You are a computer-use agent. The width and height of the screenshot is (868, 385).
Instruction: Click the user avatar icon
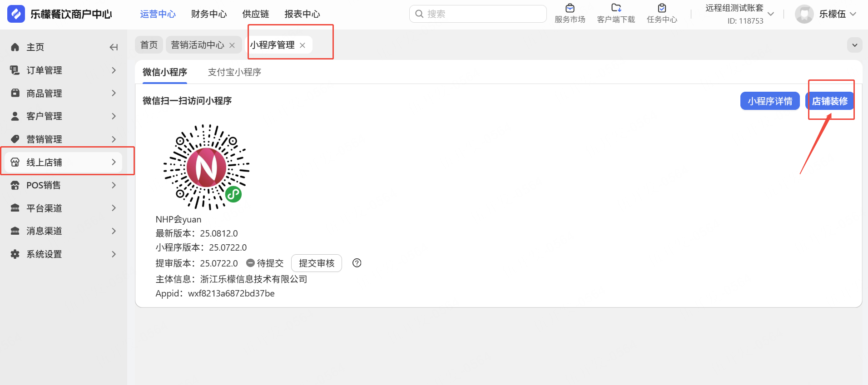click(804, 14)
